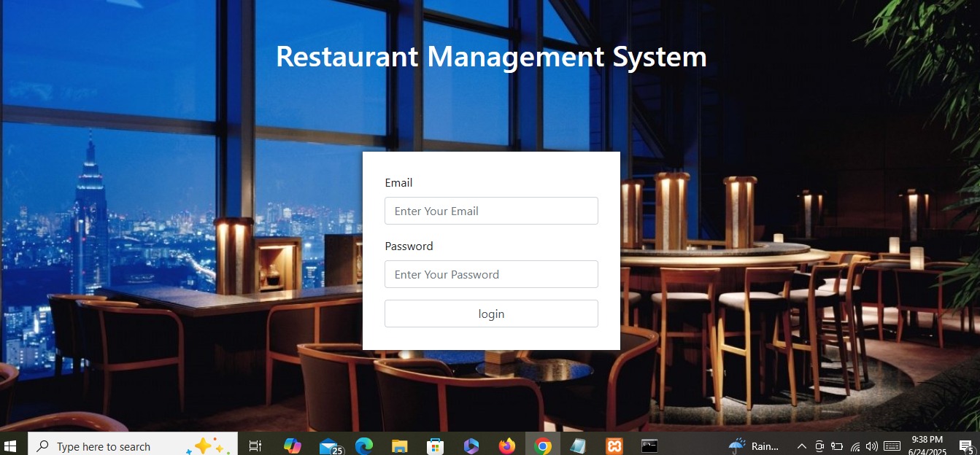Open the Windows Start menu

pyautogui.click(x=11, y=446)
